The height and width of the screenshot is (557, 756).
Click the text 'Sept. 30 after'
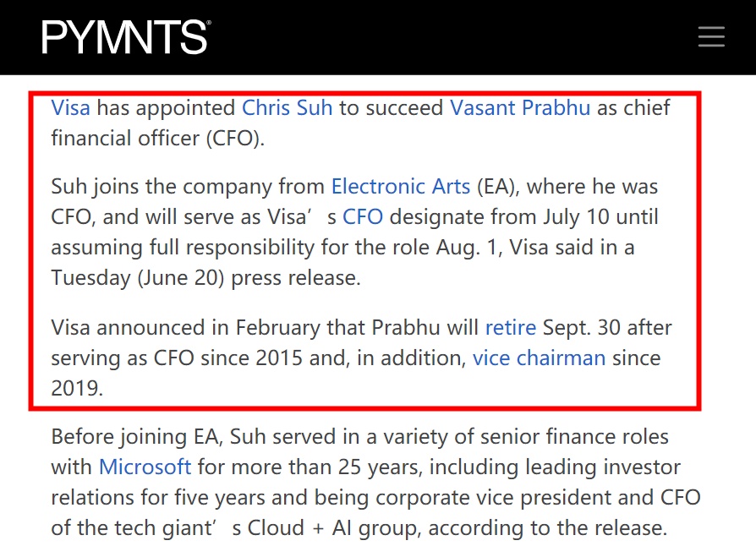(x=607, y=328)
